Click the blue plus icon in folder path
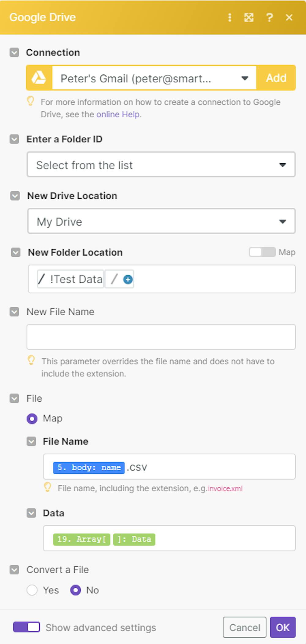 [x=128, y=279]
